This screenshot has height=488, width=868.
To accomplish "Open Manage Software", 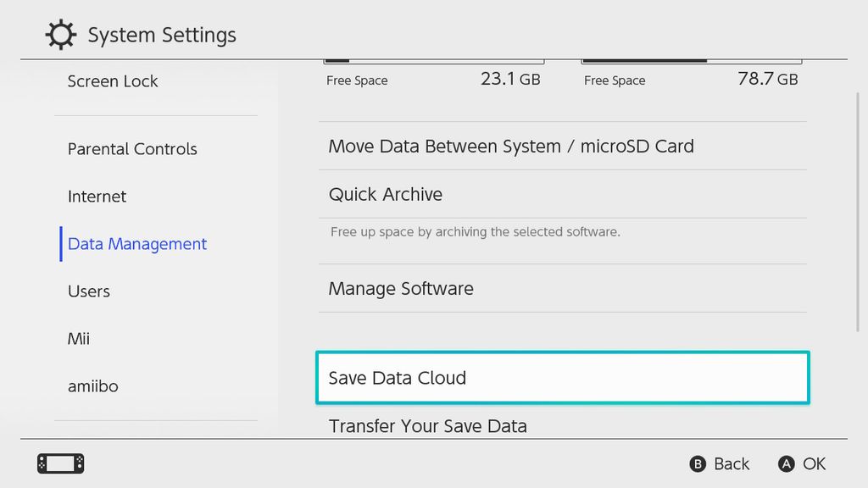I will (x=400, y=288).
